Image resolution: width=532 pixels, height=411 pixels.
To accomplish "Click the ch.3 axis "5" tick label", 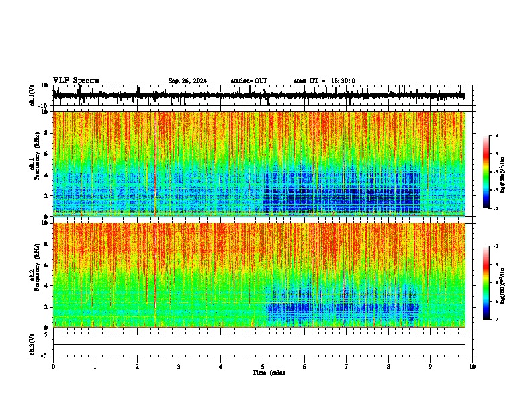I will click(x=46, y=334).
